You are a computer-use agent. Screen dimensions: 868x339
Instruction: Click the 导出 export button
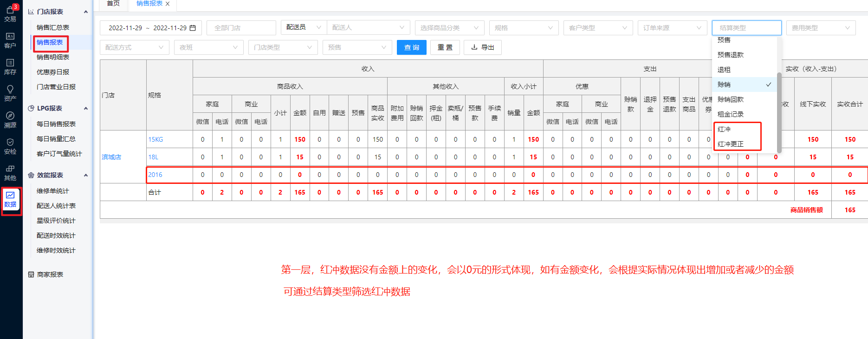pos(482,47)
